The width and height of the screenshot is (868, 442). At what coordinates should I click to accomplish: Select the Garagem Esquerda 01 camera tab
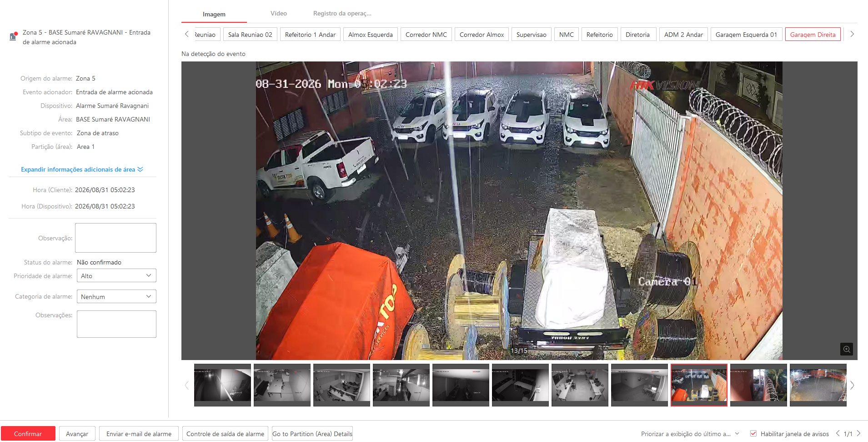click(747, 35)
